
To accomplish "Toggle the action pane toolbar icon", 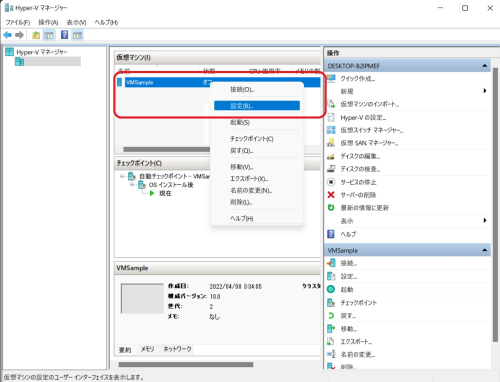I will click(78, 35).
